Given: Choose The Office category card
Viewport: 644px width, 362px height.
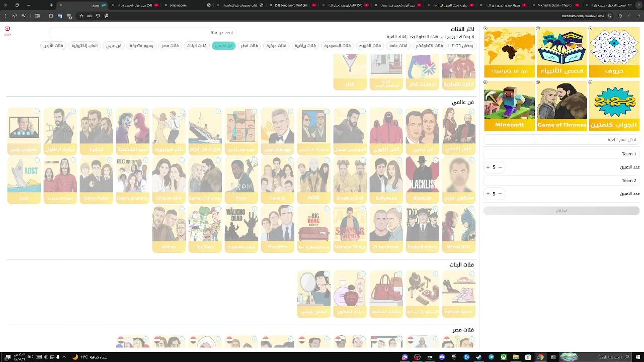Looking at the screenshot, I should pyautogui.click(x=277, y=229).
